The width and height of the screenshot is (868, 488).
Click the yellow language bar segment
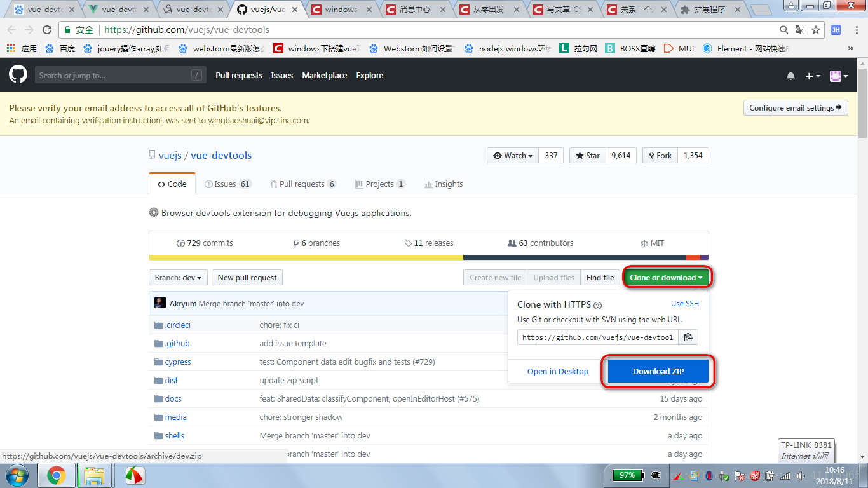[306, 257]
